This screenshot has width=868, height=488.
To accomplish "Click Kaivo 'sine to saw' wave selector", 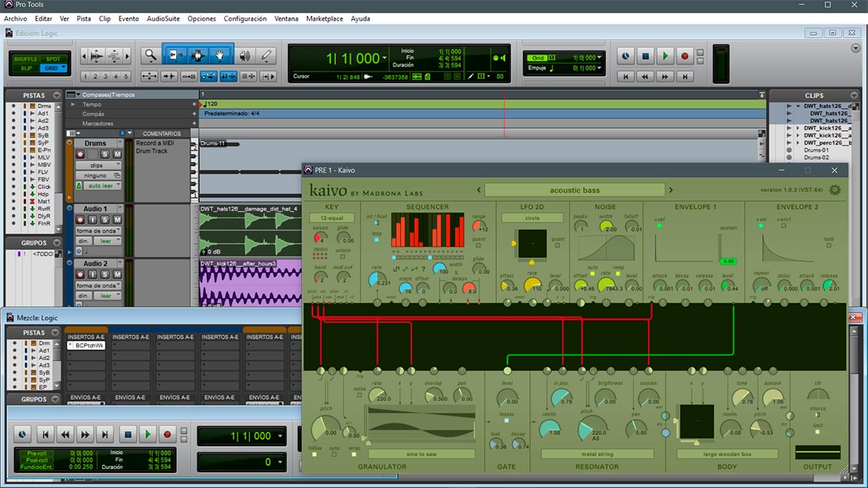I will (421, 454).
